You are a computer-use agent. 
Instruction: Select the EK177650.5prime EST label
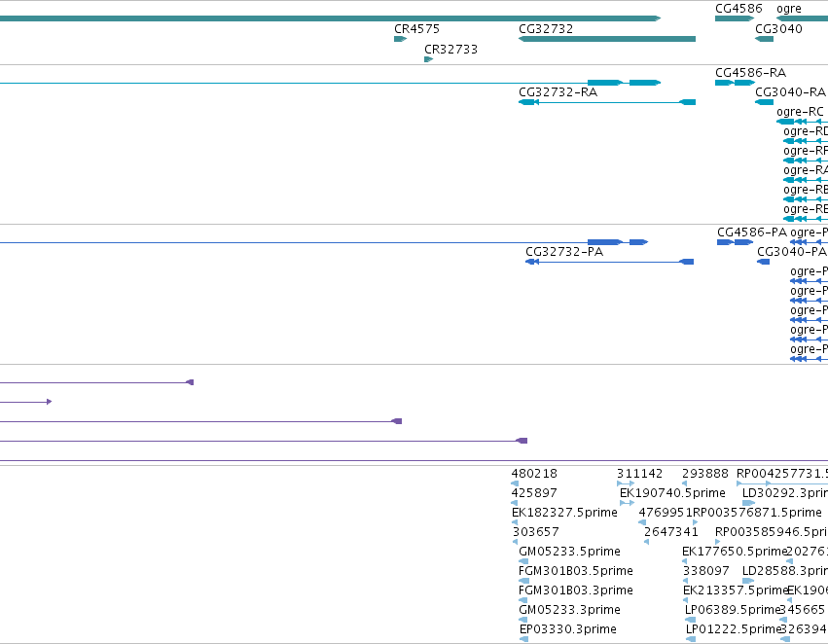click(x=735, y=552)
